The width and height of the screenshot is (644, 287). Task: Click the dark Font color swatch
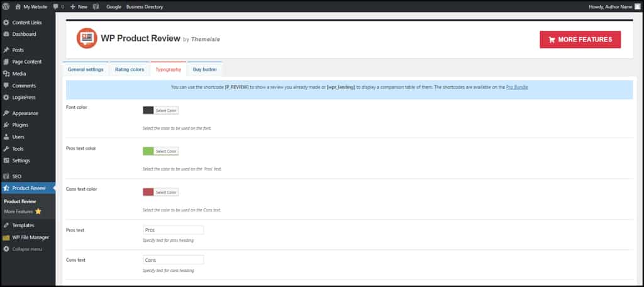(x=148, y=111)
